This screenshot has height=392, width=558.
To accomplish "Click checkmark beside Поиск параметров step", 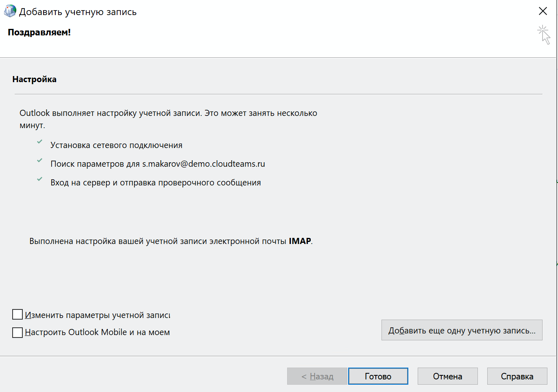I will 39,161.
